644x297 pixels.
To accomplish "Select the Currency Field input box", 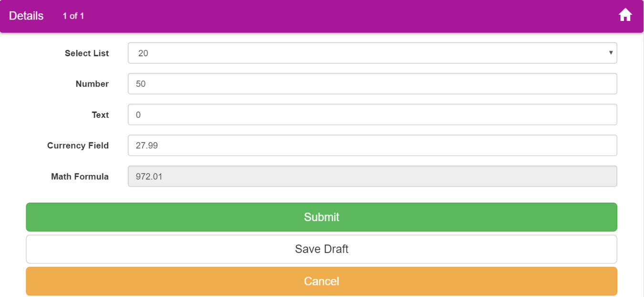I will pyautogui.click(x=372, y=145).
